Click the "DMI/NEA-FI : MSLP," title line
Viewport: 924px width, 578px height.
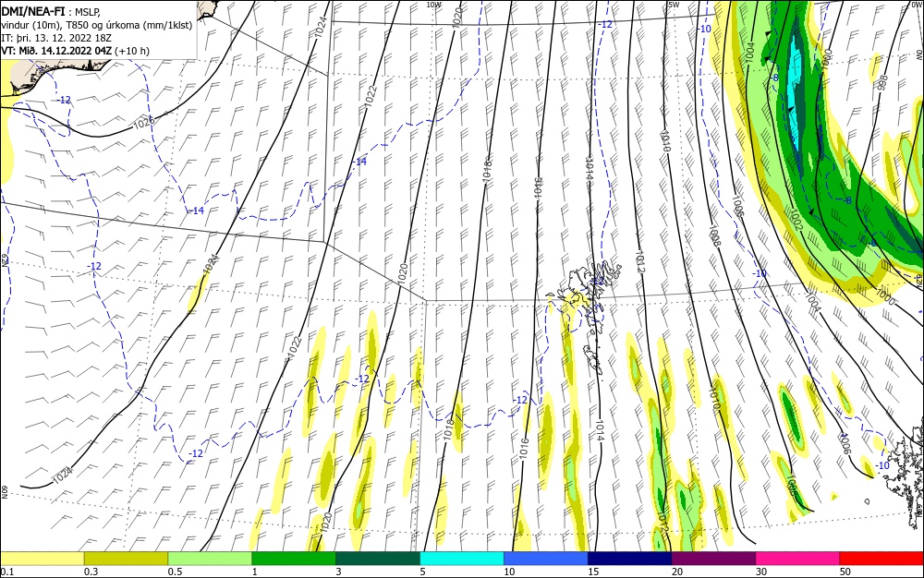(x=51, y=11)
